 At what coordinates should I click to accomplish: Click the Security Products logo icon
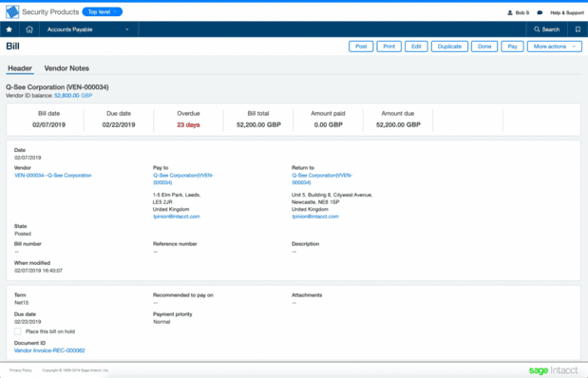click(x=12, y=12)
